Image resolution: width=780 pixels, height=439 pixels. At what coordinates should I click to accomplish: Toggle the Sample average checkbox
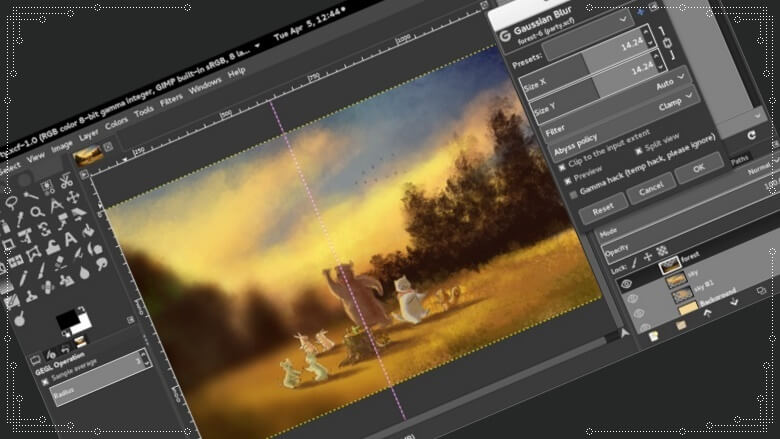pyautogui.click(x=45, y=382)
